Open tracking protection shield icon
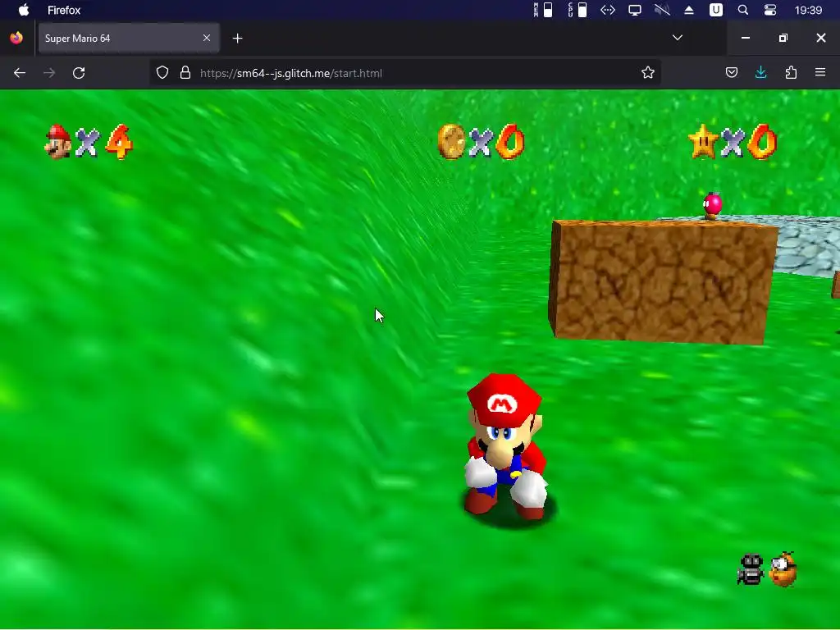 tap(162, 73)
